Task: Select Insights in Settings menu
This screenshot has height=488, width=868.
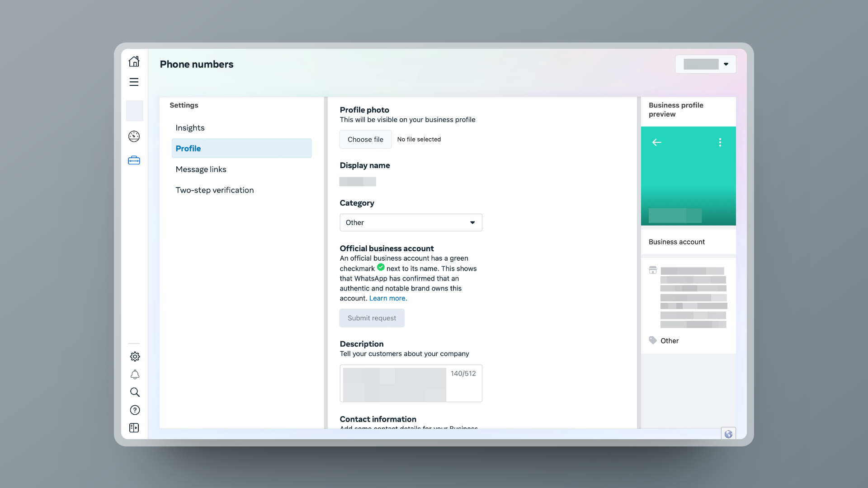Action: pos(190,128)
